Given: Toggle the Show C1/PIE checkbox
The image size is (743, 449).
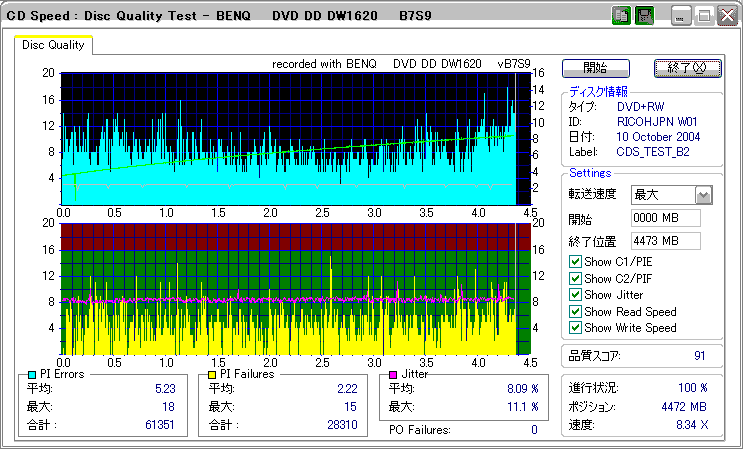Looking at the screenshot, I should tap(575, 263).
